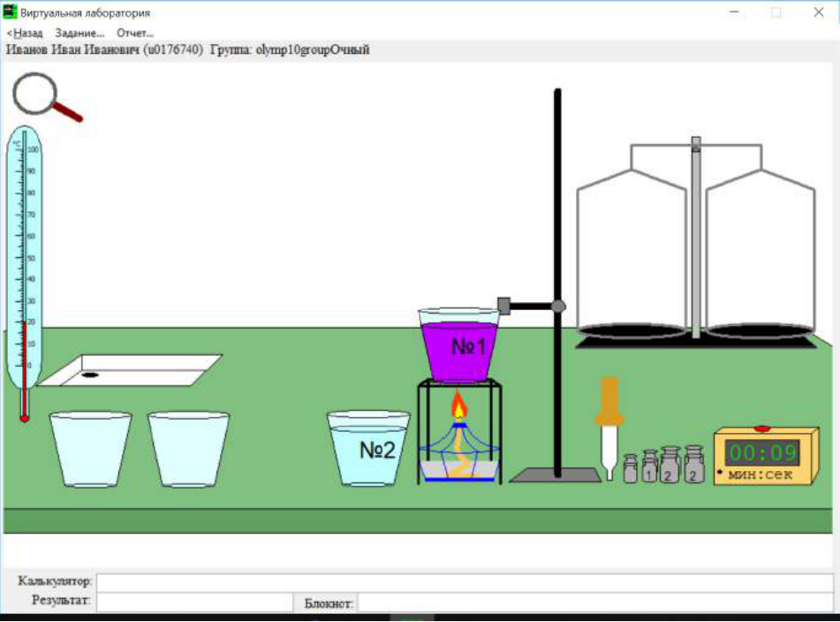Select the water beaker №2

tap(368, 449)
